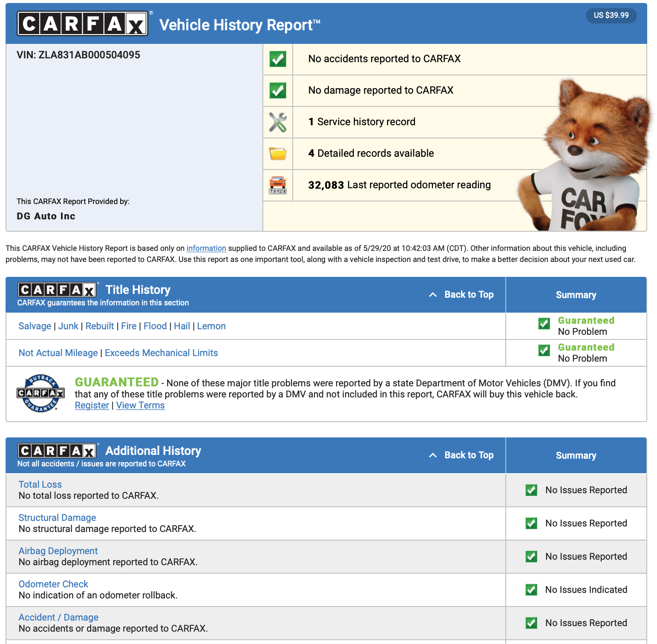The image size is (657, 644).
Task: Open View Terms for the guarantee
Action: pos(140,405)
